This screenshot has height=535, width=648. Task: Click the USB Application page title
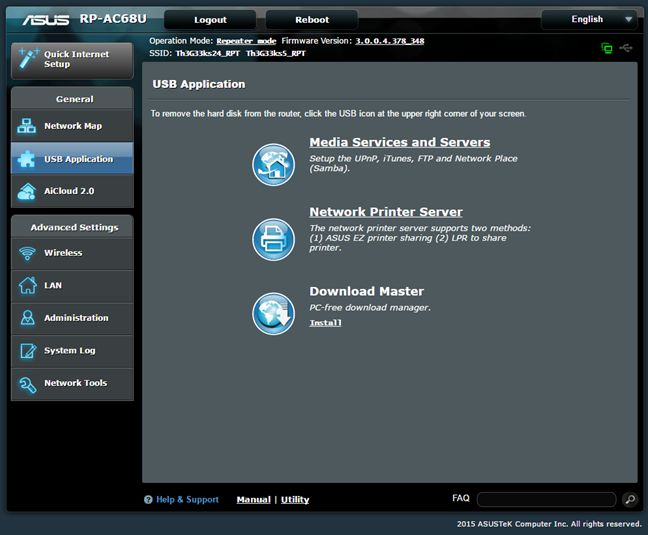[x=199, y=84]
